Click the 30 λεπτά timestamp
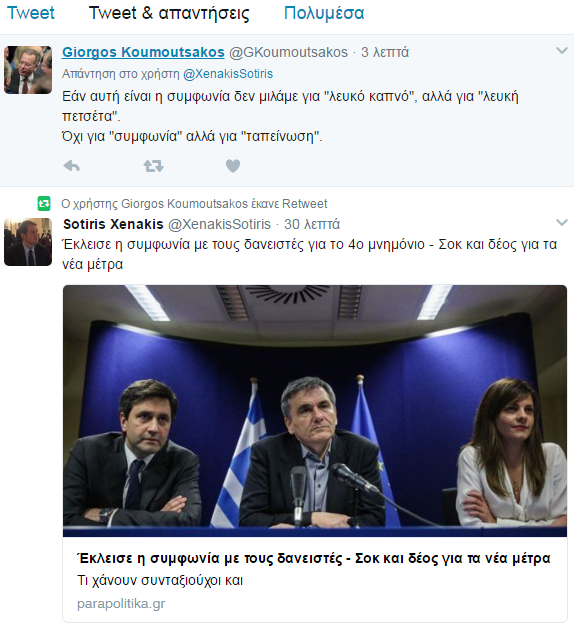This screenshot has height=631, width=574. 312,224
